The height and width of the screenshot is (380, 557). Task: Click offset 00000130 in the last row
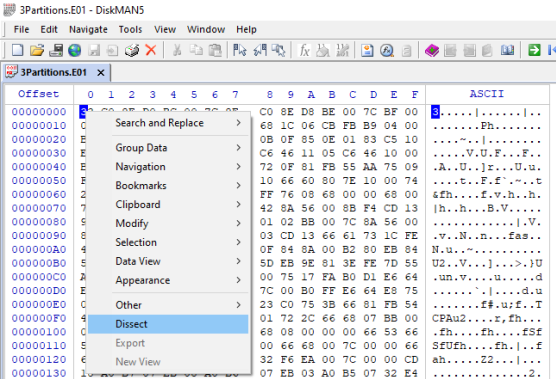pyautogui.click(x=39, y=373)
